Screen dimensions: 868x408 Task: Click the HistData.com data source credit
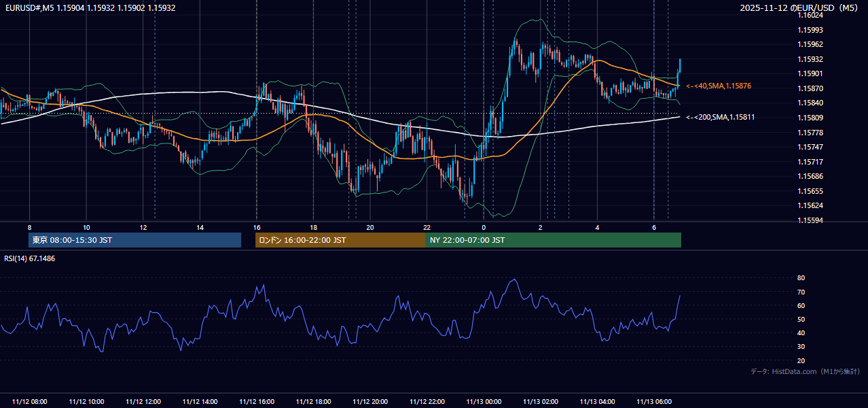coord(806,371)
